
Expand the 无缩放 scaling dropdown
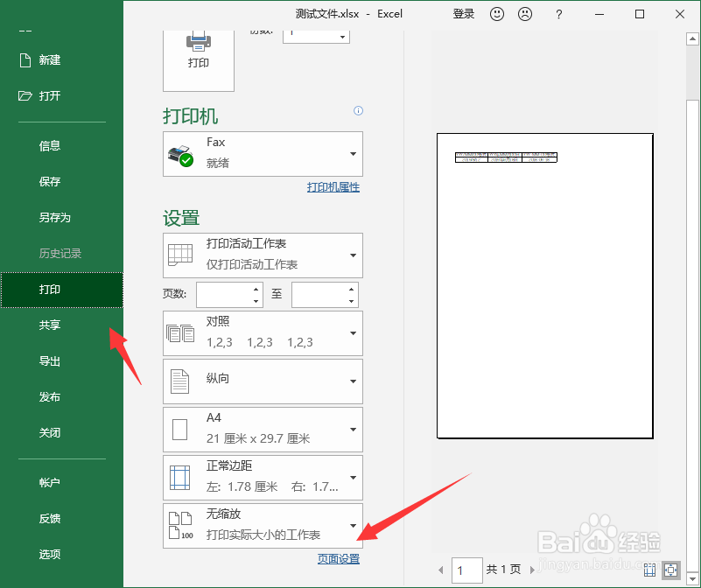coord(351,526)
